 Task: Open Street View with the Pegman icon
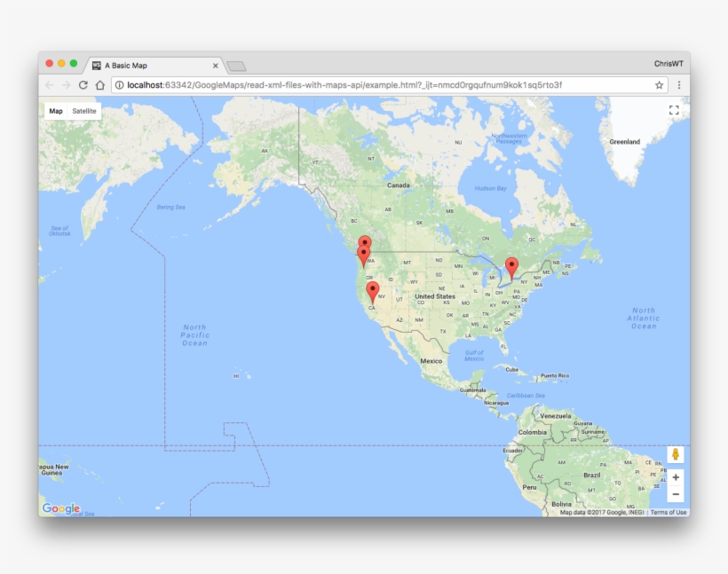click(677, 453)
